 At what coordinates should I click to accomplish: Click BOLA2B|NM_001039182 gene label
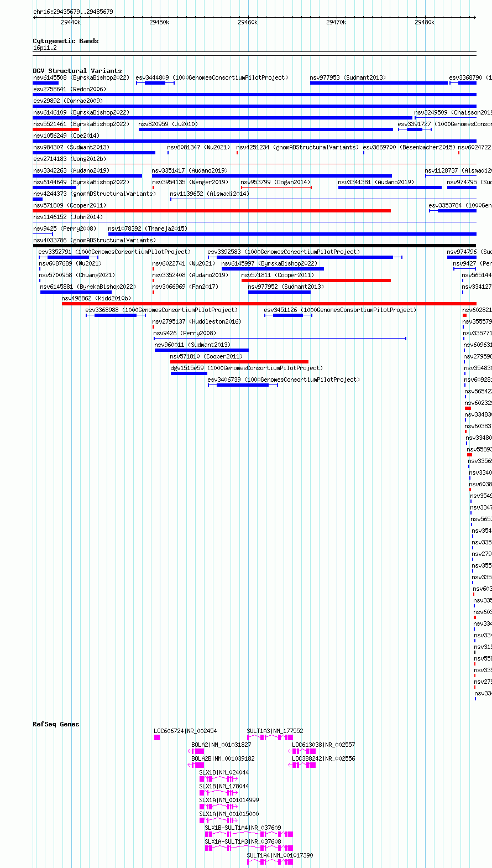(x=223, y=758)
